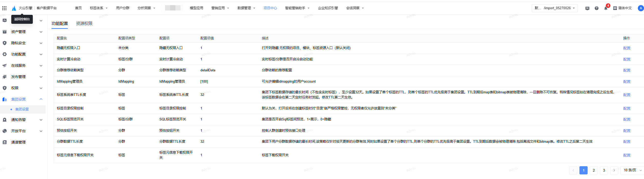Click the 配置项类型 column header
Image resolution: width=644 pixels, height=179 pixels.
127,38
